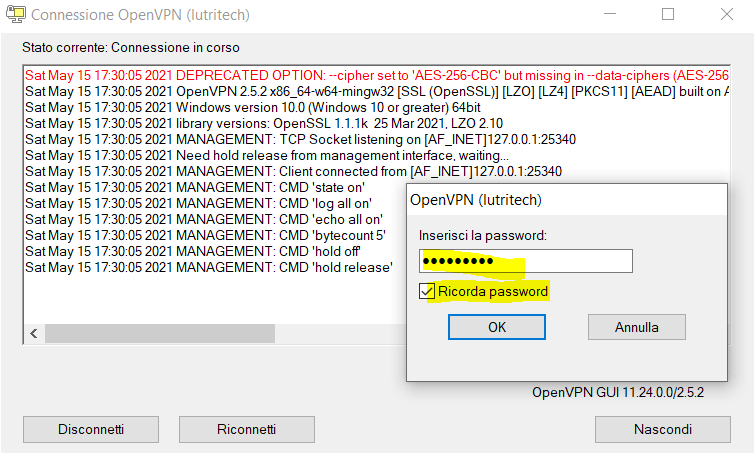The image size is (755, 454).
Task: Click the Connessione OpenVPN (lutritech) window title
Action: [x=141, y=15]
